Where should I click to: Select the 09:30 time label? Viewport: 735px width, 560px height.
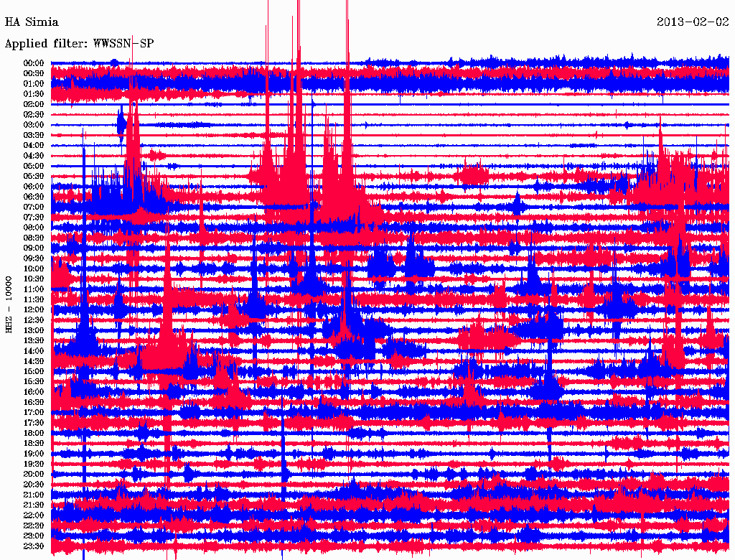pos(33,258)
